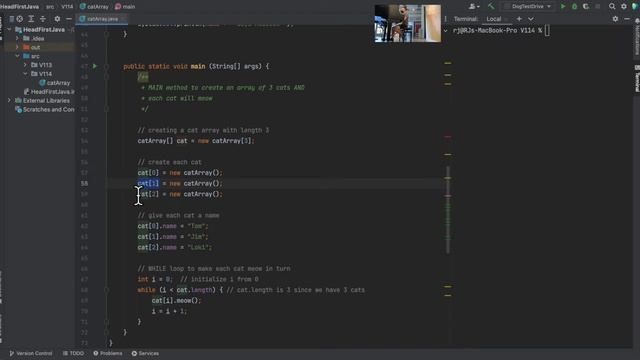Viewport: 640px width, 360px height.
Task: Select HeadFirstJava.iml file in tree
Action: click(49, 92)
